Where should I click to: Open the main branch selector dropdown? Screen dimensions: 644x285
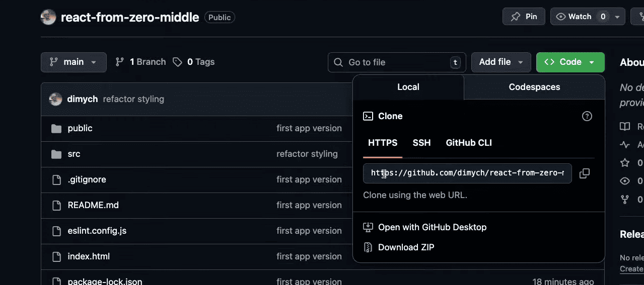pos(74,62)
